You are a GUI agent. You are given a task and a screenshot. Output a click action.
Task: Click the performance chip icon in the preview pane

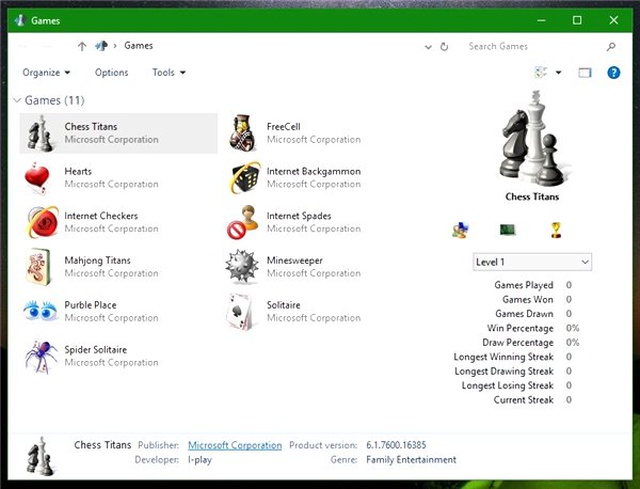click(507, 230)
